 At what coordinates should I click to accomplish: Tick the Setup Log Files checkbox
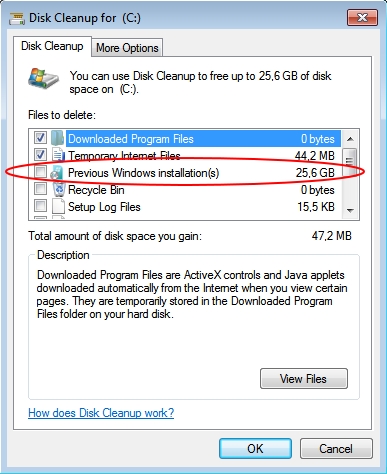40,206
